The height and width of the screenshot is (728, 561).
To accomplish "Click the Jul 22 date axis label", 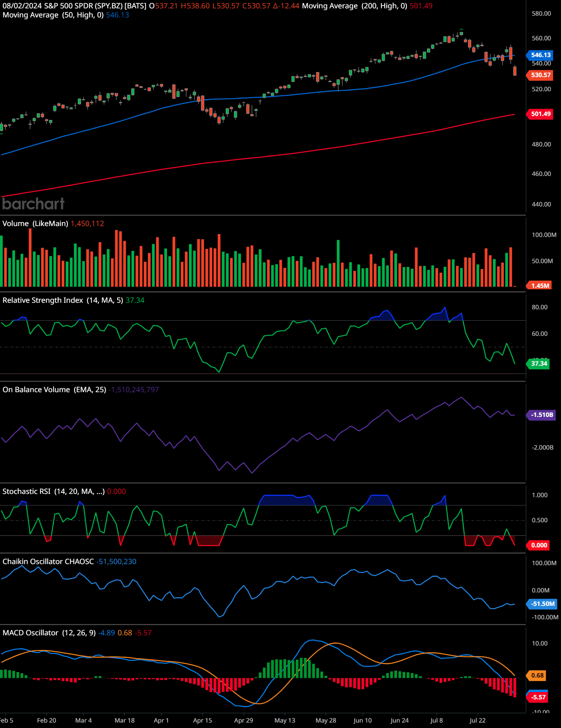I will click(x=478, y=720).
